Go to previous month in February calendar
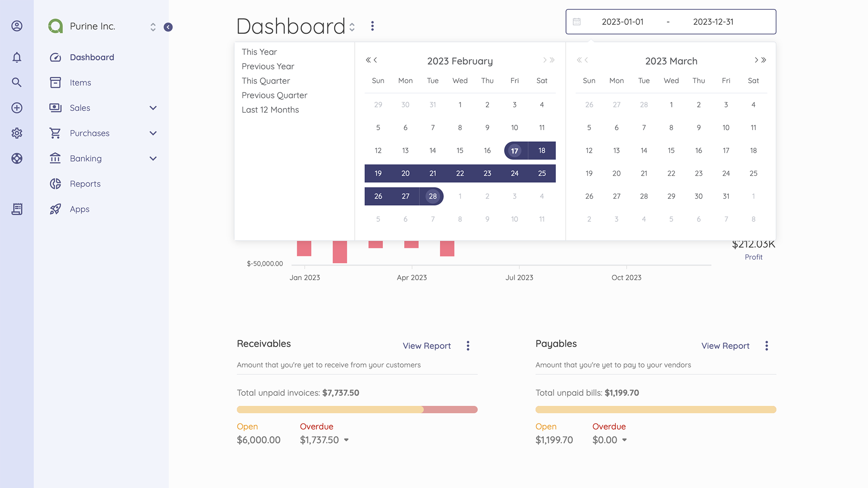 pos(375,60)
